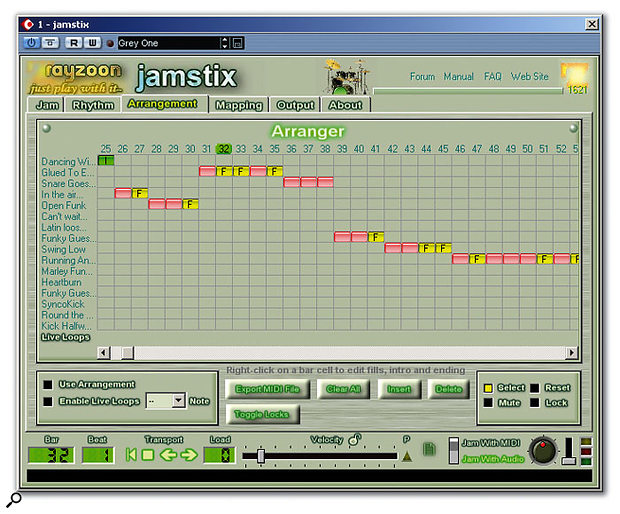Click the fill cell in Open Funk row
Image resolution: width=620 pixels, height=514 pixels.
pos(190,204)
